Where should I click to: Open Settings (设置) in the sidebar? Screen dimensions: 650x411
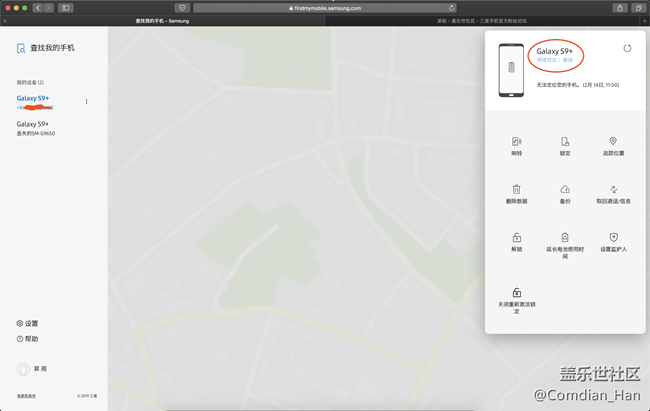[28, 323]
